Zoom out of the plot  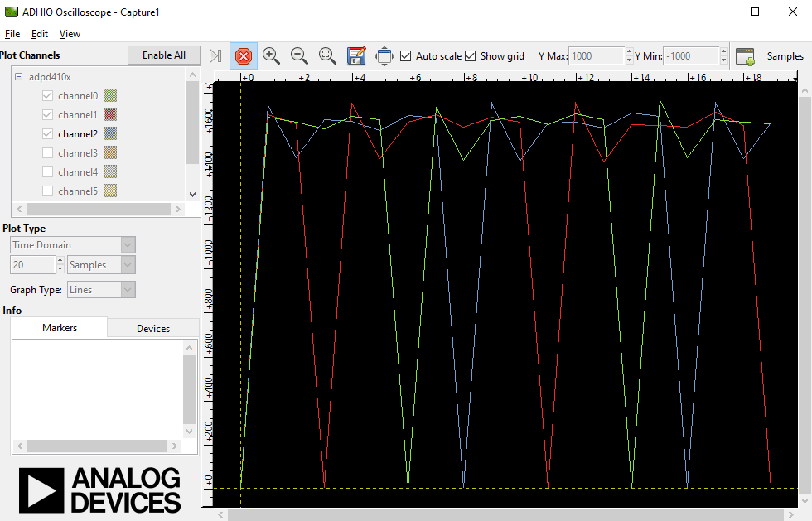[x=299, y=56]
